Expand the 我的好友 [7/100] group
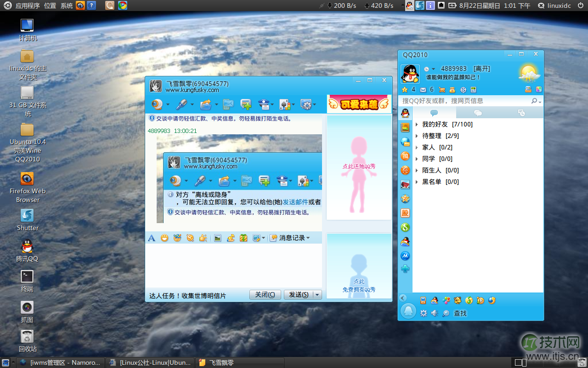This screenshot has height=368, width=588. point(417,124)
